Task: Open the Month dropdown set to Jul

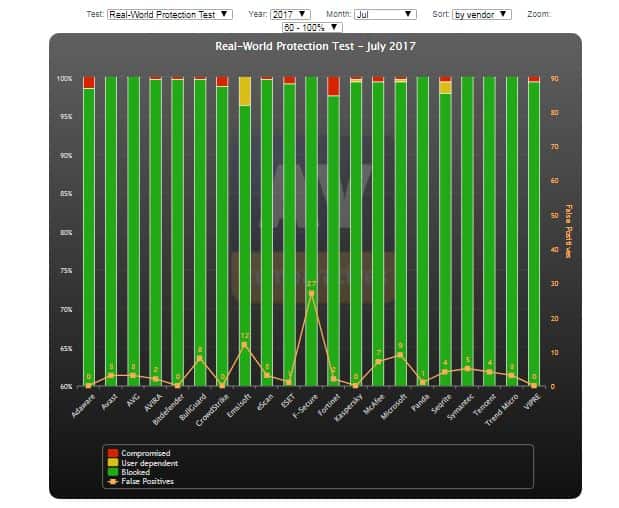Action: click(385, 15)
